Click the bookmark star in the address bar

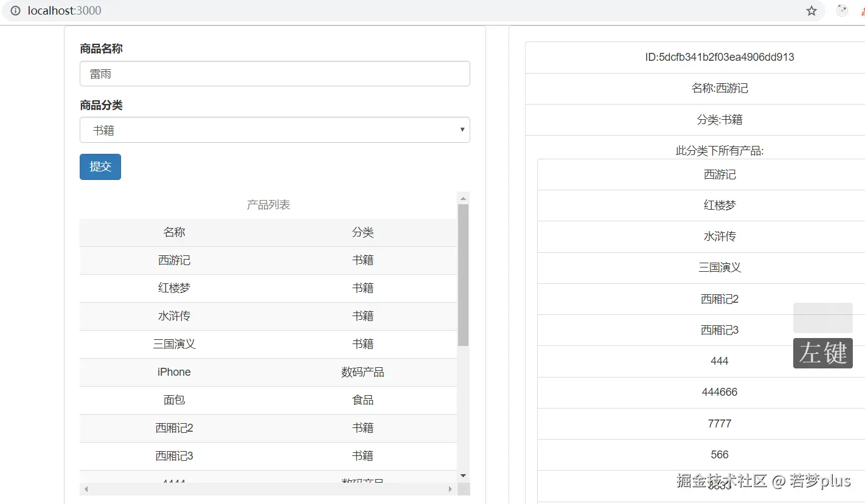pos(811,10)
